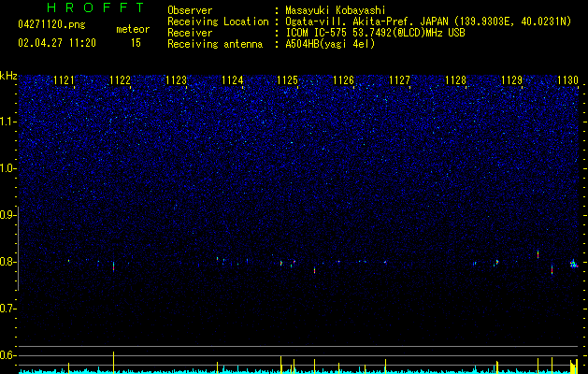Click the meteor echo just after 1122

pos(113,266)
